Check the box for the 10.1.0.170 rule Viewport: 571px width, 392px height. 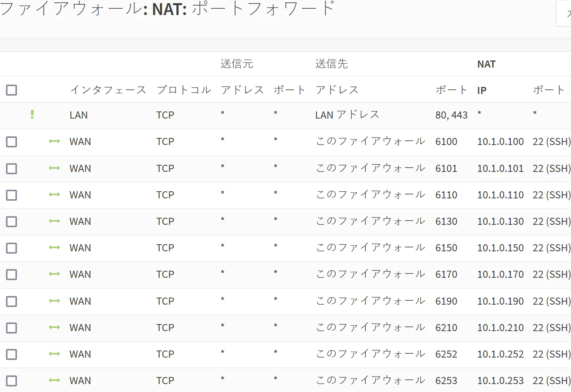pos(11,275)
